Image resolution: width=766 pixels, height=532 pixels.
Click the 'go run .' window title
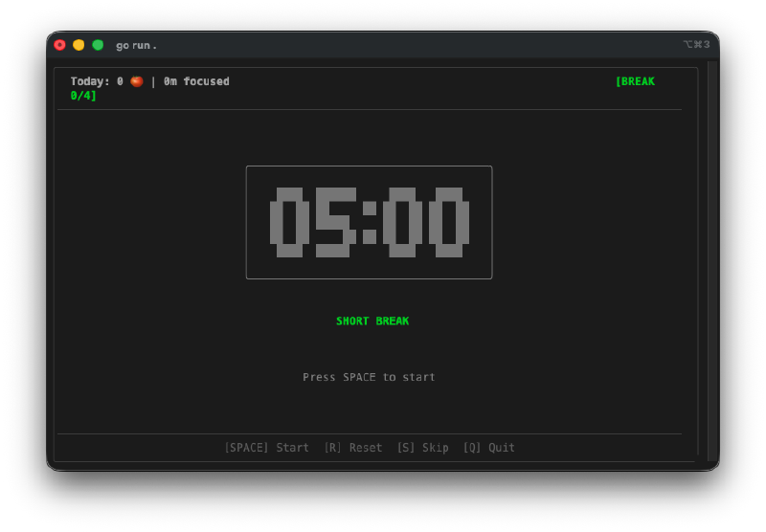coord(137,45)
